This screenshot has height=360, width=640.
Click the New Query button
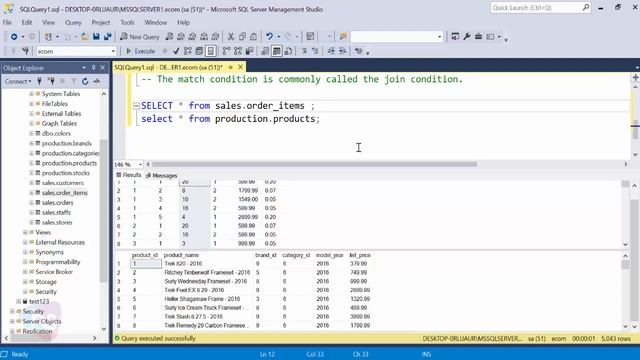[x=140, y=37]
